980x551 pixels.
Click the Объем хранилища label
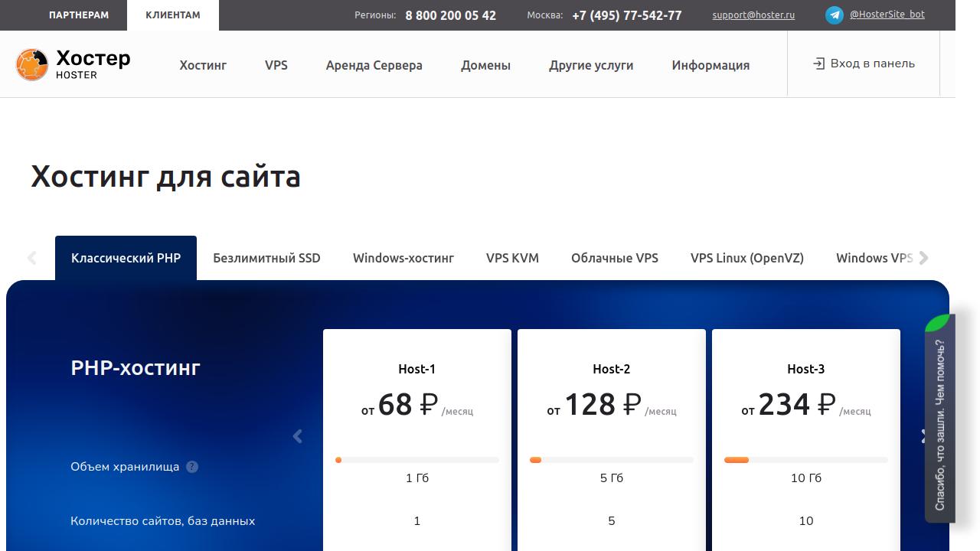(x=125, y=467)
